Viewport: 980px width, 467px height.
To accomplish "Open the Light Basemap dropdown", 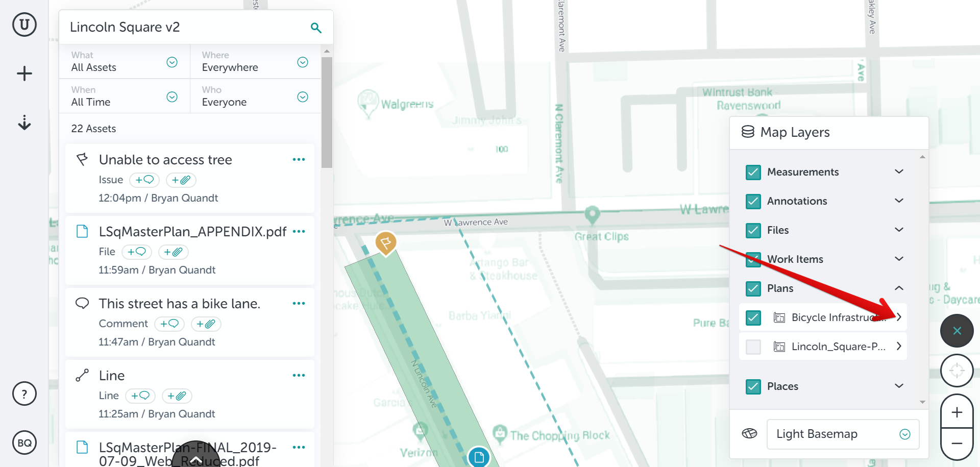I will coord(843,434).
